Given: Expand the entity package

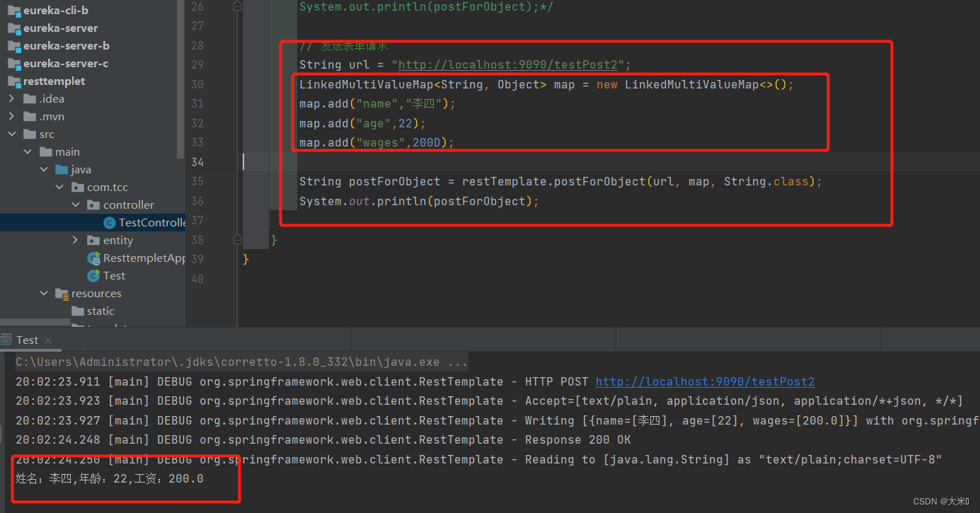Looking at the screenshot, I should tap(76, 241).
